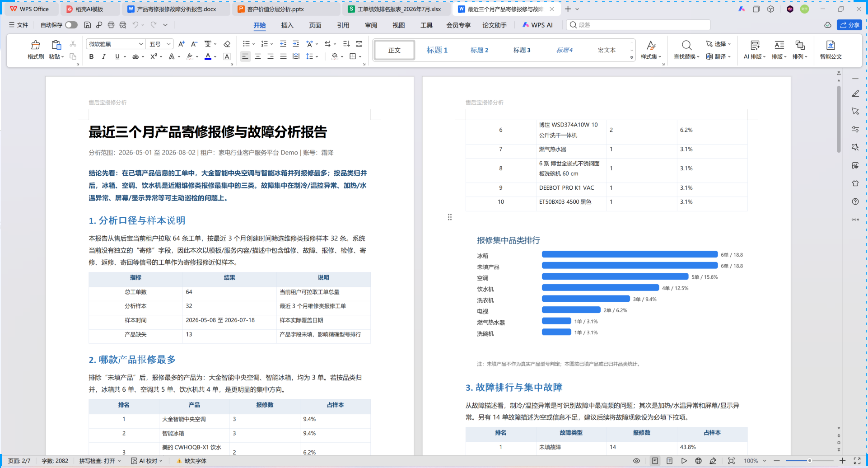Open the Translate (翻译) dropdown

pos(718,56)
